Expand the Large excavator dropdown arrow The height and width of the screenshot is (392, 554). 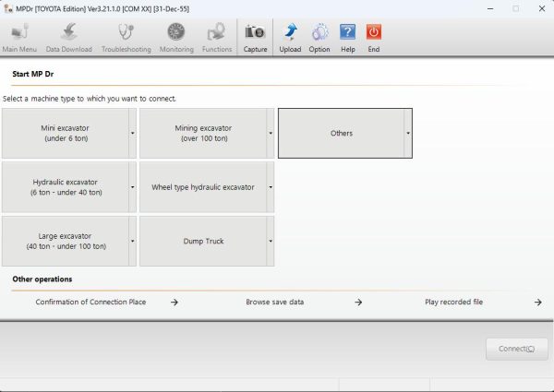coord(132,242)
